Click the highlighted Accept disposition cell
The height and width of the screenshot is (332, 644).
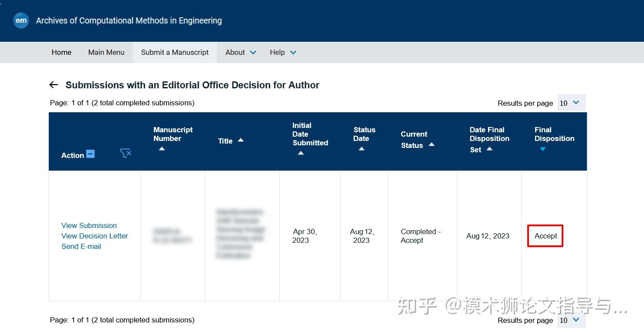click(545, 236)
